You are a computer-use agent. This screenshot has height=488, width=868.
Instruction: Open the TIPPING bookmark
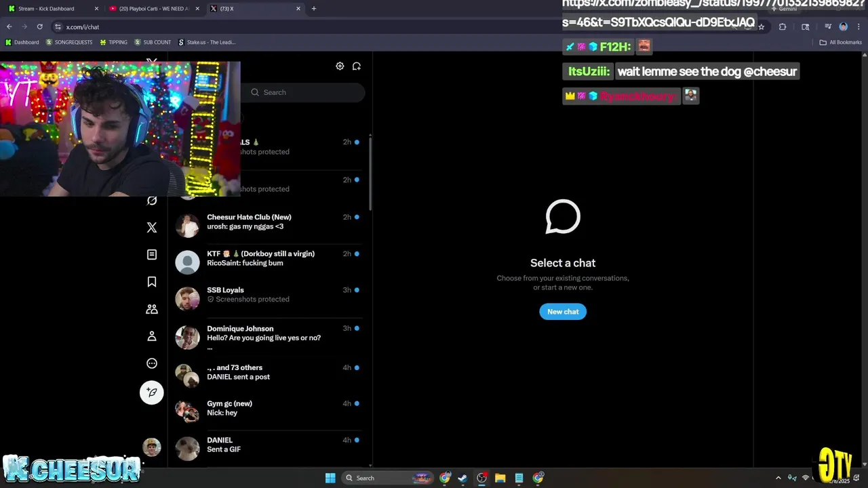click(x=114, y=42)
